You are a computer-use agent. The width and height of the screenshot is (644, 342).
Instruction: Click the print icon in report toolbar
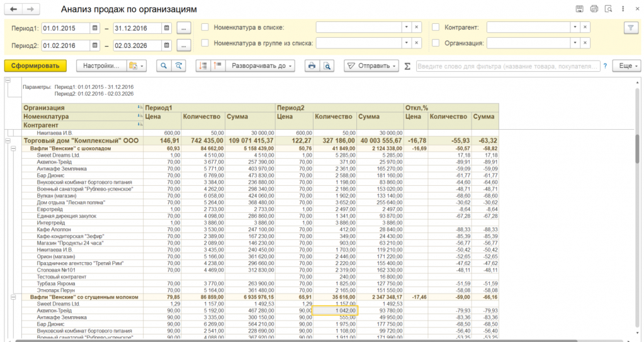tap(311, 66)
